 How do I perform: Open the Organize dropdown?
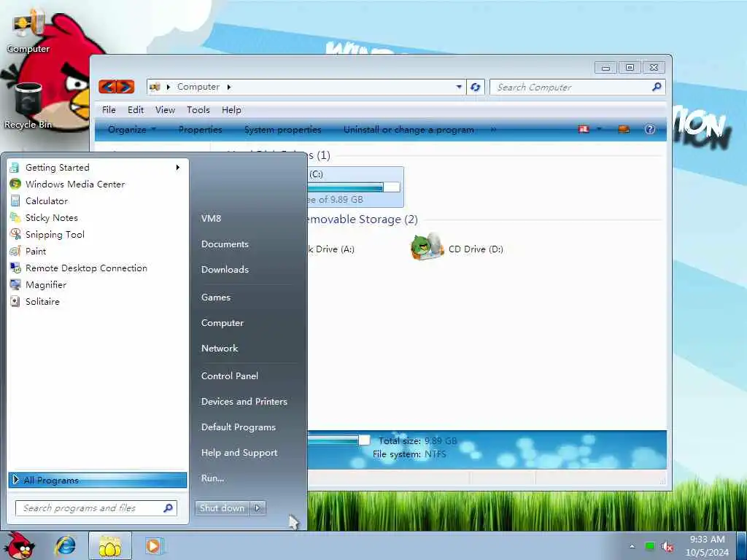[x=132, y=130]
